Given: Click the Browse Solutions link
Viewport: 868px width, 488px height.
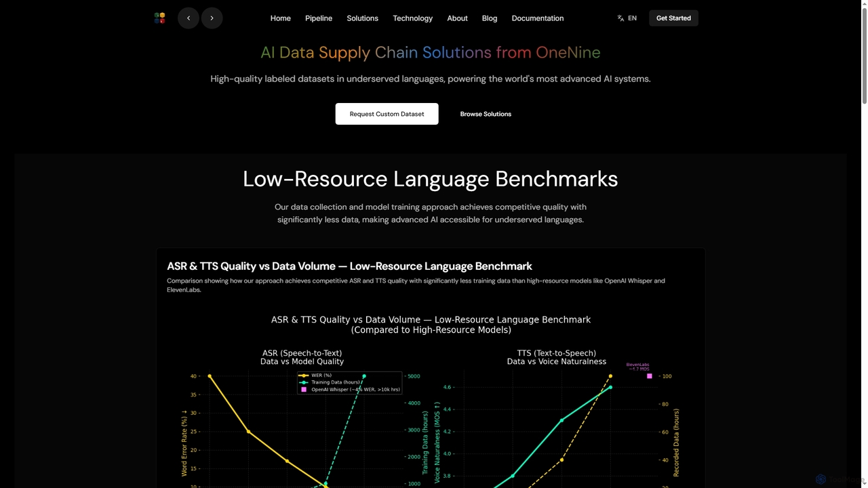Looking at the screenshot, I should click(x=486, y=114).
